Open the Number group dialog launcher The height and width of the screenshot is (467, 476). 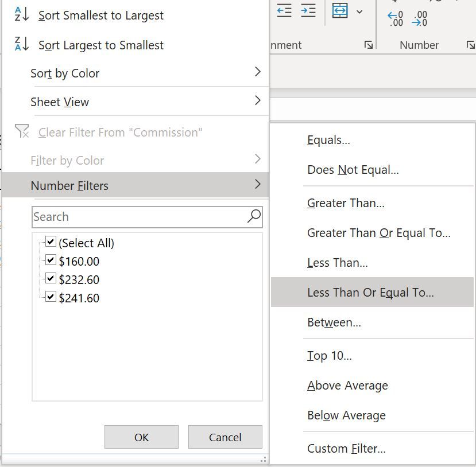(x=471, y=43)
